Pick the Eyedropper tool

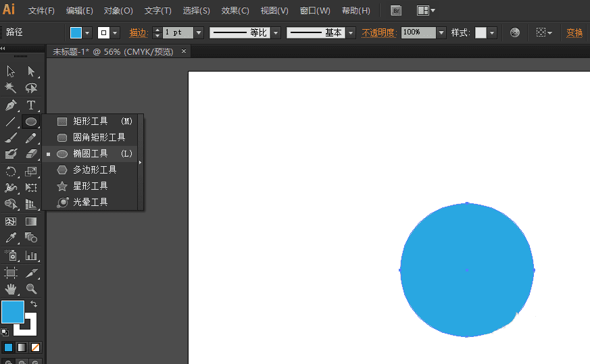[11, 238]
